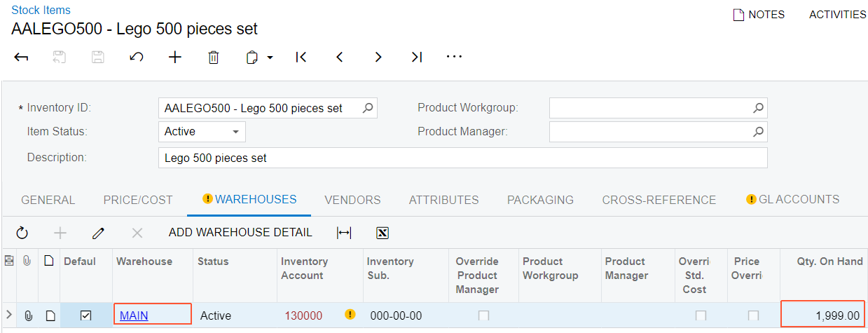Export warehouse grid to Excel

click(x=382, y=233)
